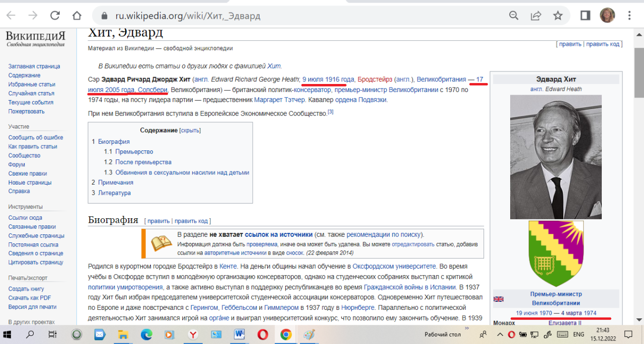Click the footnote reference [3]
Image resolution: width=644 pixels, height=344 pixels.
tap(331, 112)
